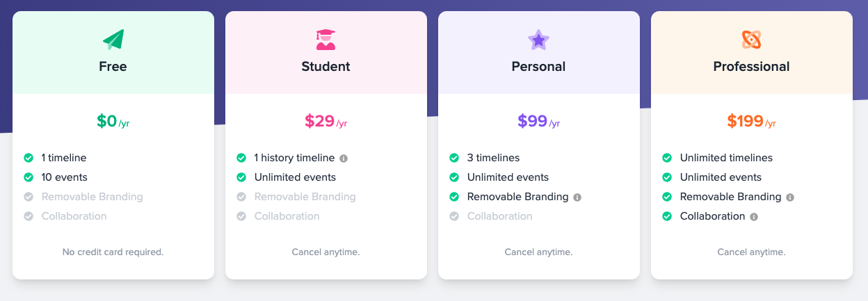Open info icon beside '1 history timeline'

(x=344, y=158)
